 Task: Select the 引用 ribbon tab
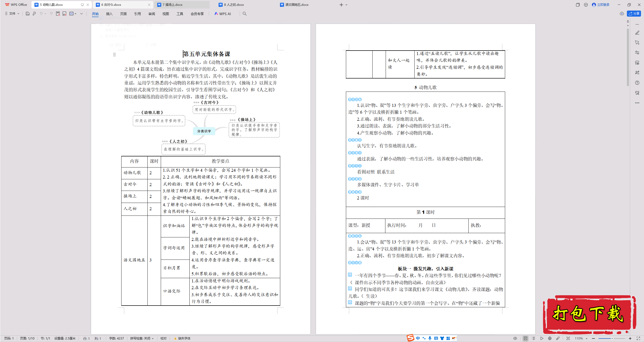click(x=138, y=14)
